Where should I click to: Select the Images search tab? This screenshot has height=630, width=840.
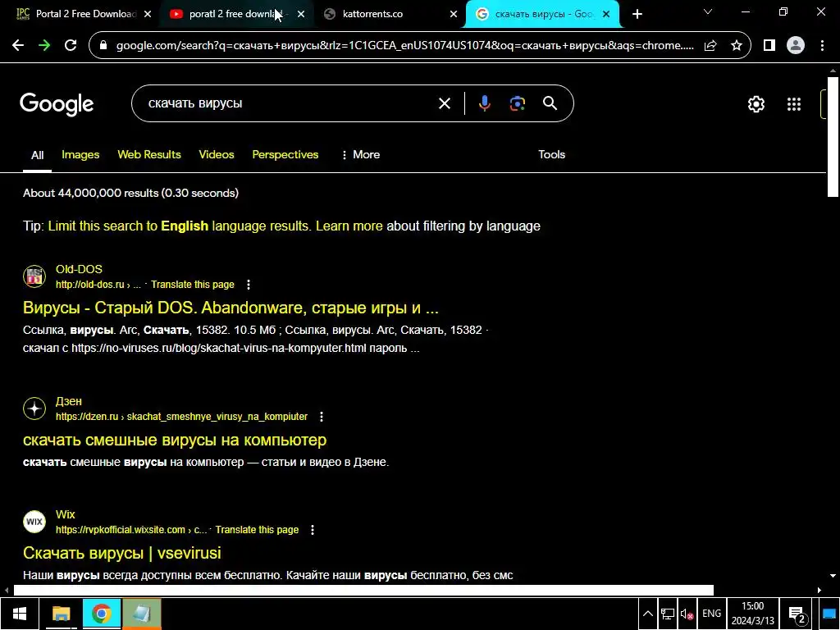[80, 155]
